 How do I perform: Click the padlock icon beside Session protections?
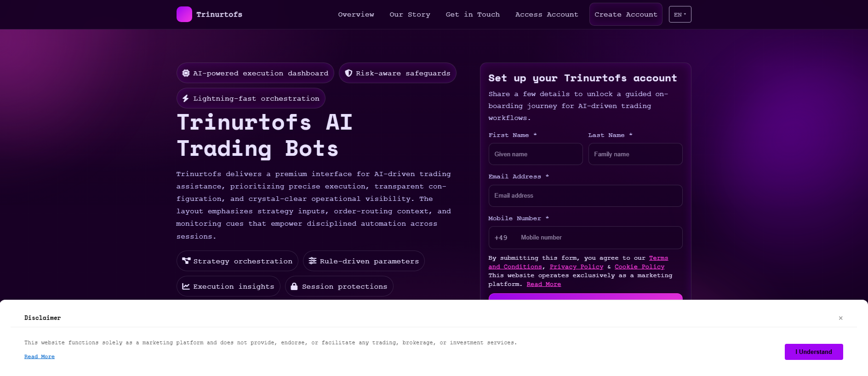tap(294, 286)
